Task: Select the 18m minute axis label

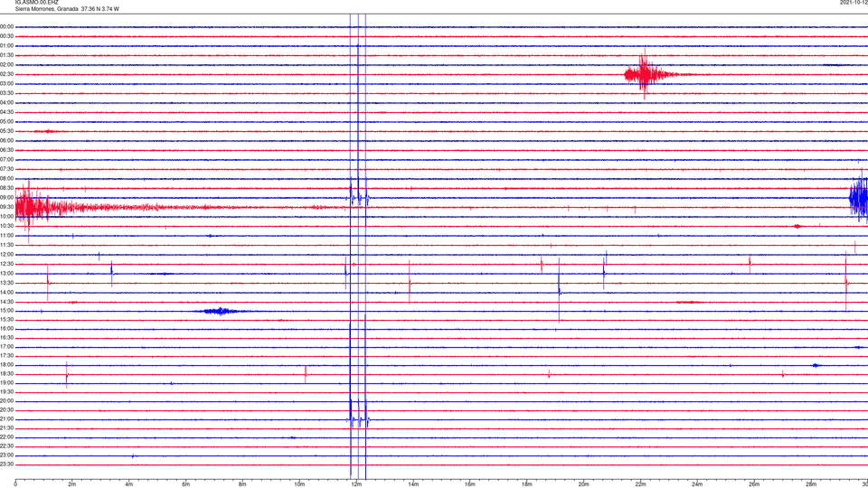Action: tap(527, 484)
